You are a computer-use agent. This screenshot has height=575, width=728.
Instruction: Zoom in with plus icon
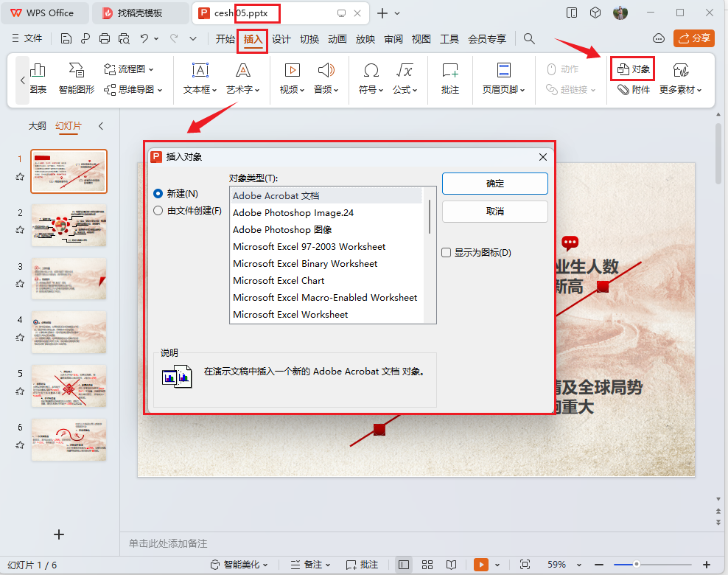click(706, 565)
